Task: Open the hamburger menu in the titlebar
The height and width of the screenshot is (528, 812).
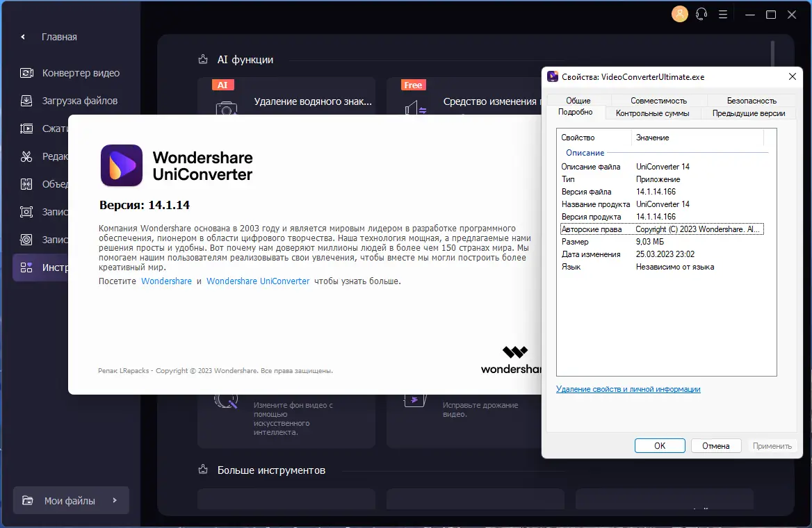Action: 725,14
